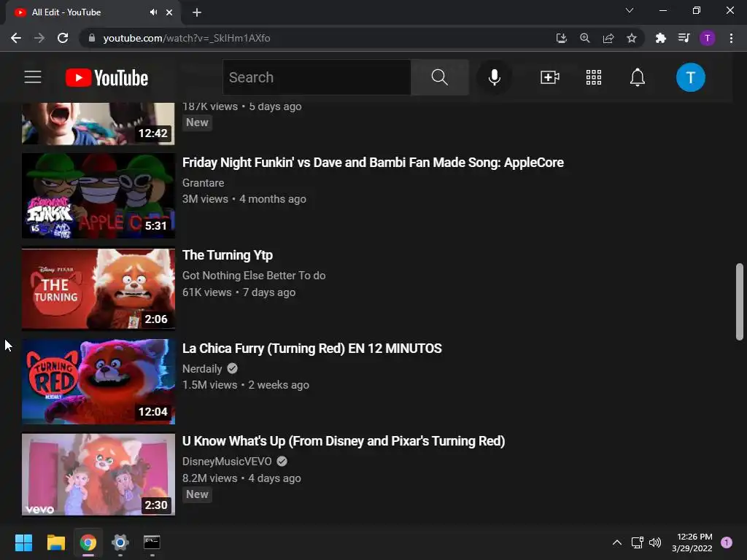This screenshot has width=747, height=560.
Task: Click the New badge under U Know What's Up
Action: click(x=197, y=494)
